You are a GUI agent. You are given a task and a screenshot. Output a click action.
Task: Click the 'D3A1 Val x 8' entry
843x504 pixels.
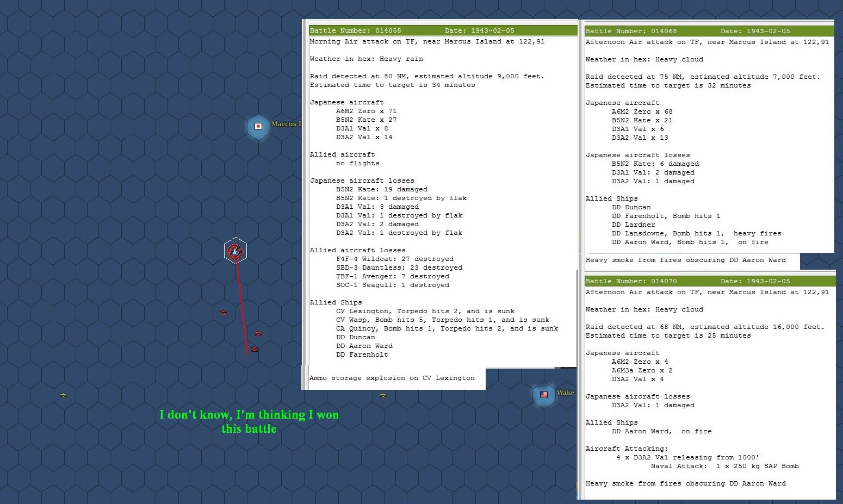(x=362, y=128)
